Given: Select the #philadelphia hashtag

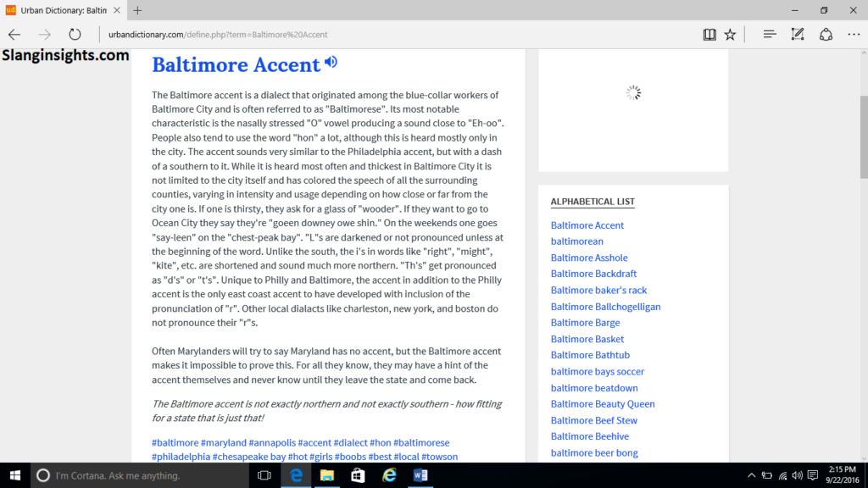Looking at the screenshot, I should (x=181, y=457).
